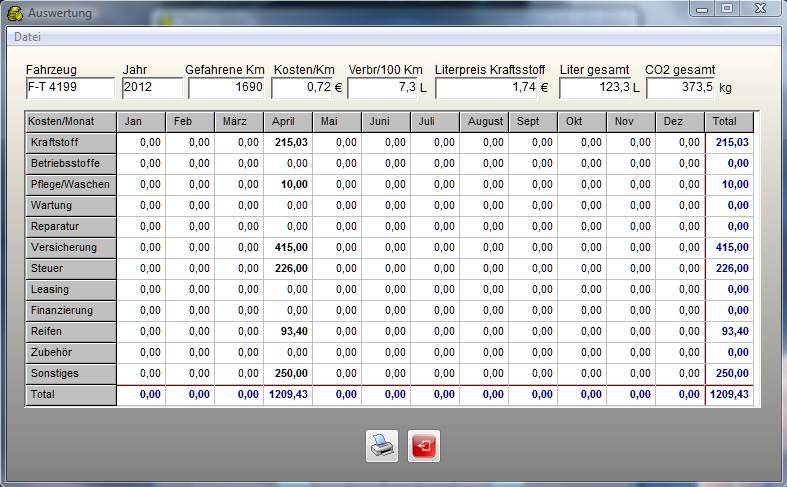Select the Sonstiges row header
787x487 pixels.
click(71, 374)
